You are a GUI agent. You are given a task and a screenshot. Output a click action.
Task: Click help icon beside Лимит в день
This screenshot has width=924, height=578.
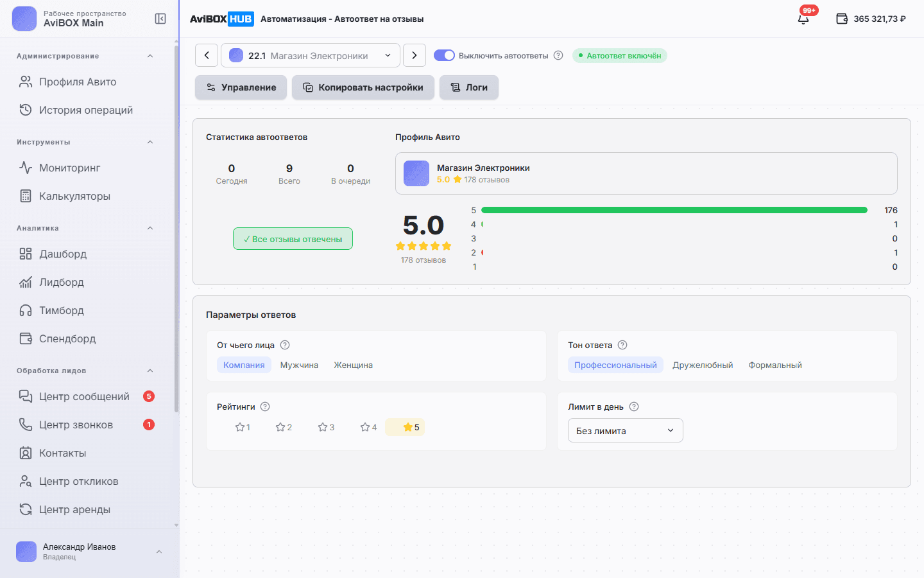click(634, 407)
